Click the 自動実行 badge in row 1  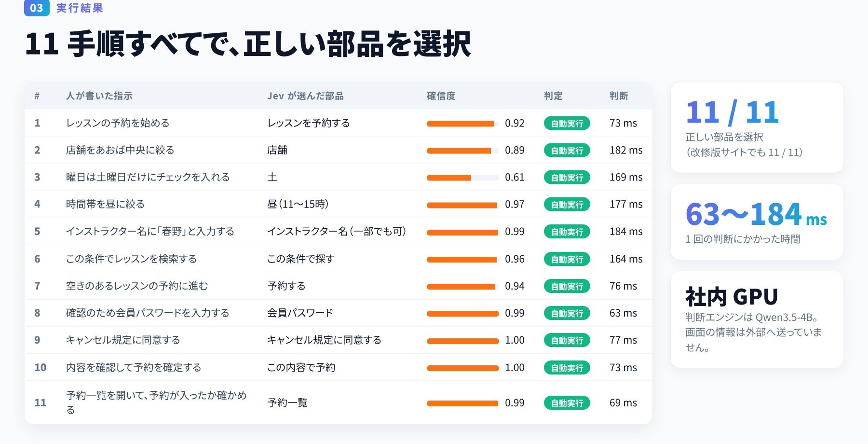point(567,124)
